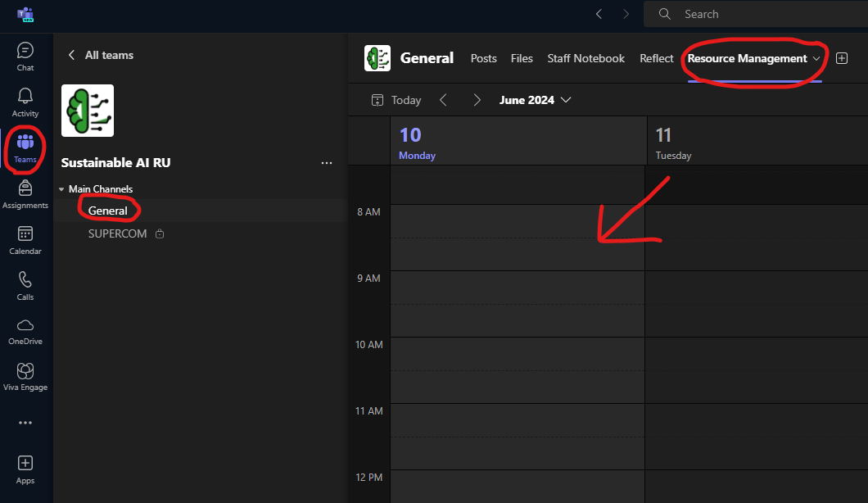Collapse the Main Channels section
This screenshot has width=868, height=503.
[61, 189]
